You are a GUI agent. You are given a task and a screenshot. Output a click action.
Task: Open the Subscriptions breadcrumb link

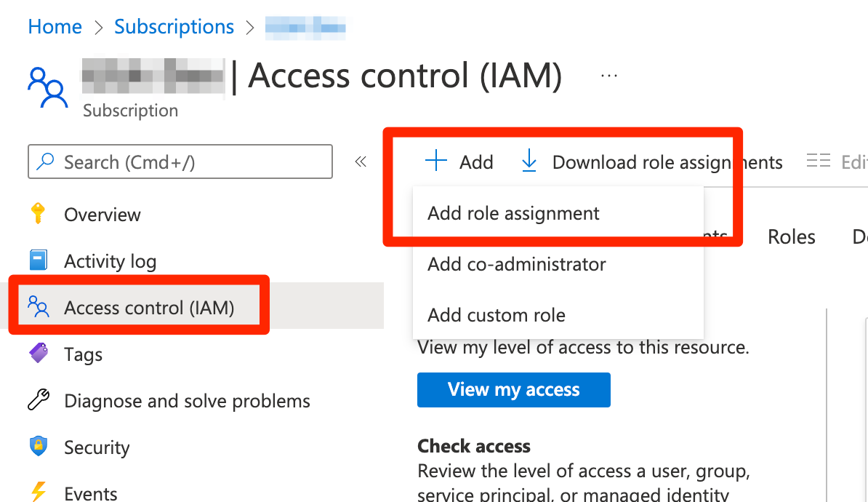tap(174, 27)
